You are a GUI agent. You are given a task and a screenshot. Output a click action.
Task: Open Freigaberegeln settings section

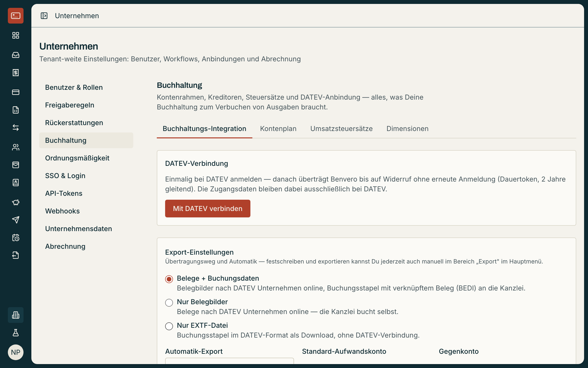[x=86, y=105]
